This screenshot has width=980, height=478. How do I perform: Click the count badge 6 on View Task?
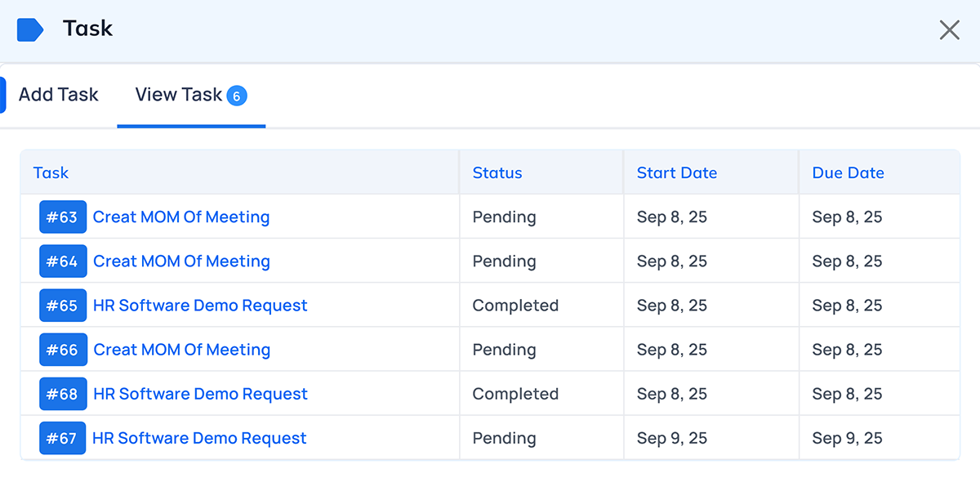tap(236, 96)
